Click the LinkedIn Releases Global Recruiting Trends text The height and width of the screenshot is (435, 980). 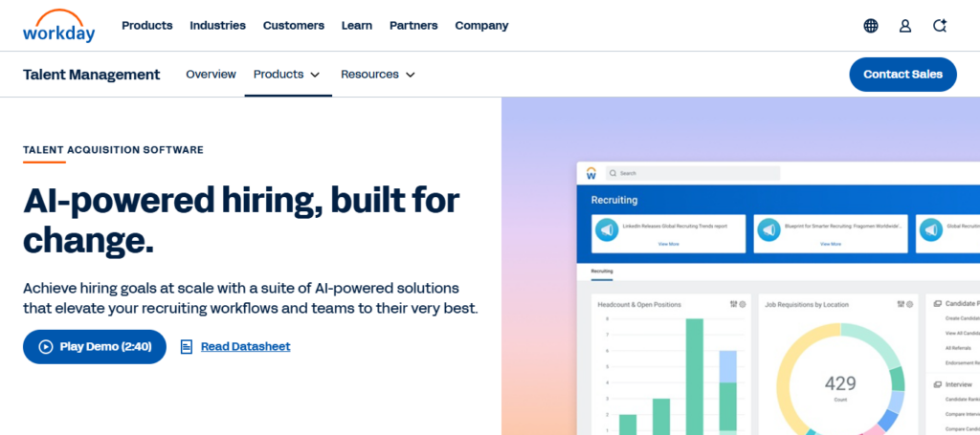[675, 226]
